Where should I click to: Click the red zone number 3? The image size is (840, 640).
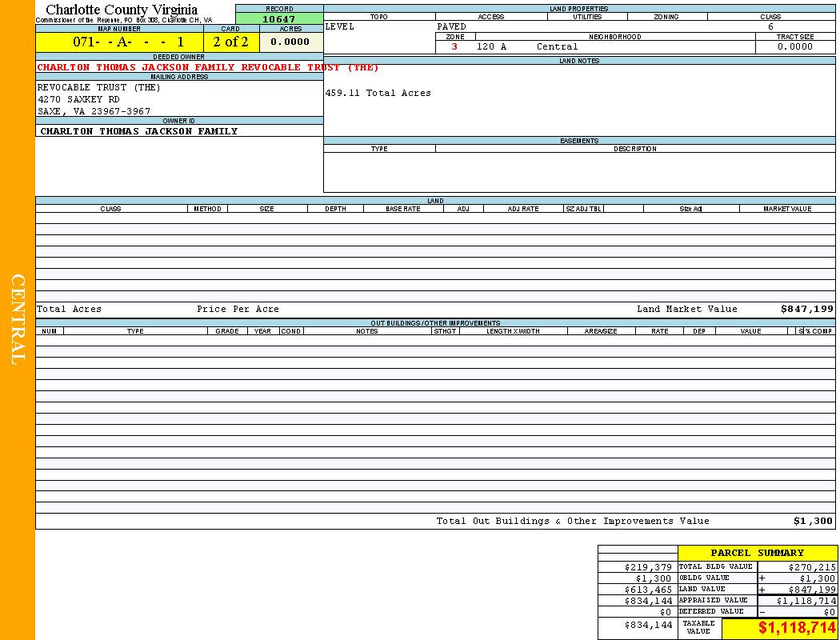click(x=454, y=46)
